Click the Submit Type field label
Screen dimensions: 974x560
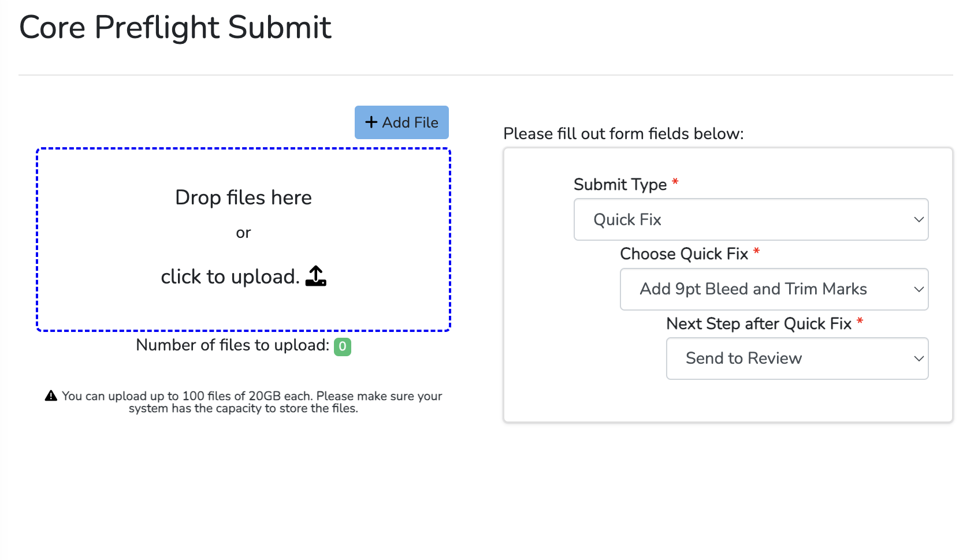point(620,185)
